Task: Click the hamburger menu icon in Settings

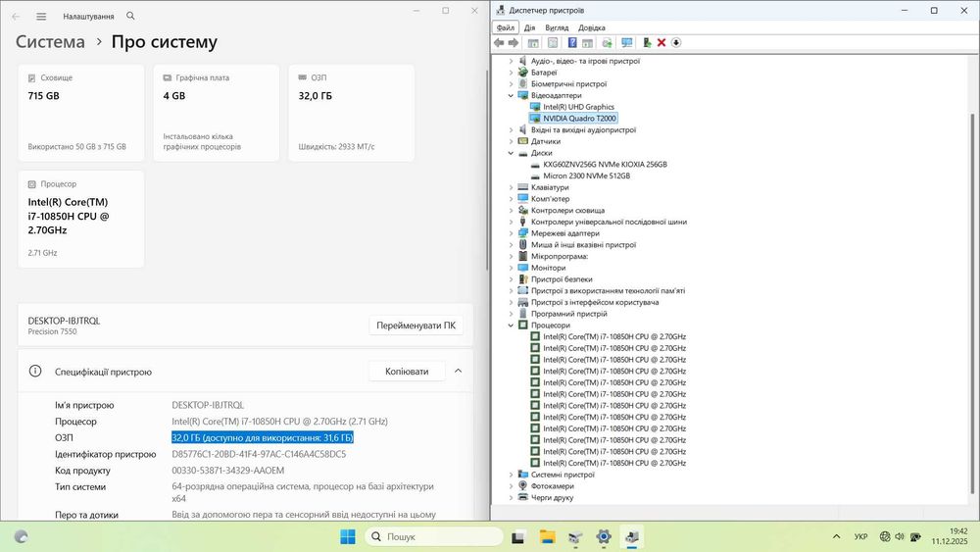Action: 41,17
